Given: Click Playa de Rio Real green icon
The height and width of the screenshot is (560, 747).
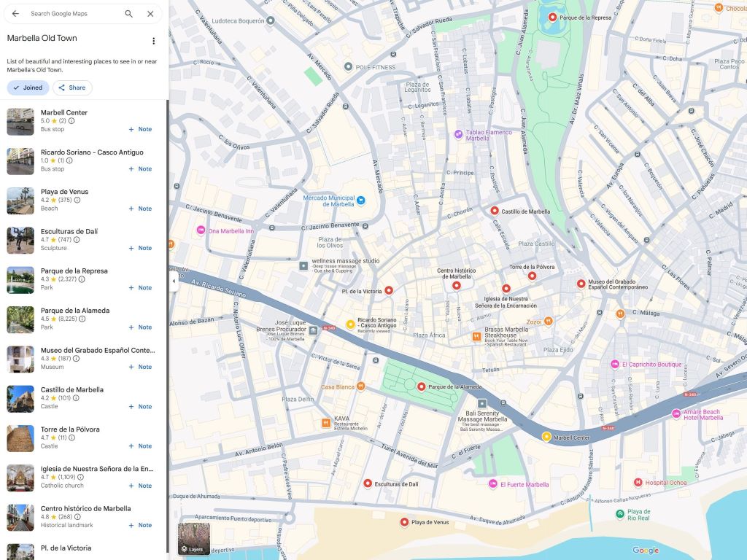Looking at the screenshot, I should [620, 514].
